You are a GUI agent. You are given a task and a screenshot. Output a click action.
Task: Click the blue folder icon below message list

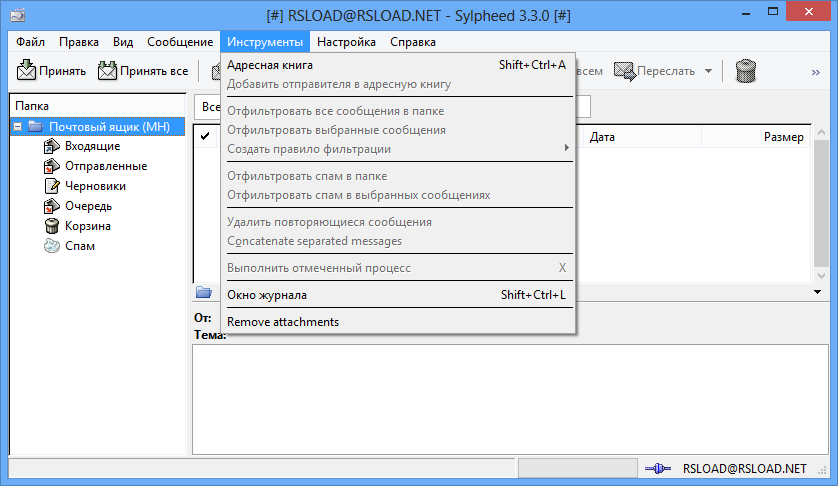click(204, 292)
